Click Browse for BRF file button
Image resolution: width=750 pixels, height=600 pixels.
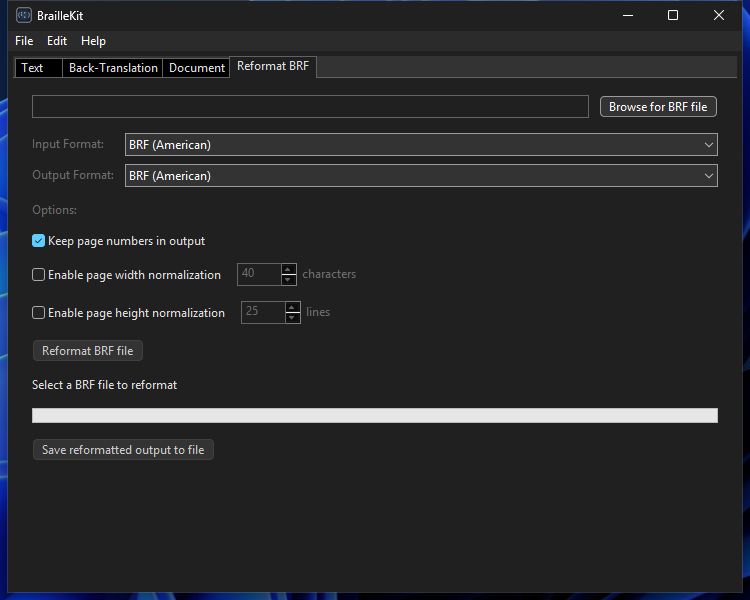[x=658, y=107]
